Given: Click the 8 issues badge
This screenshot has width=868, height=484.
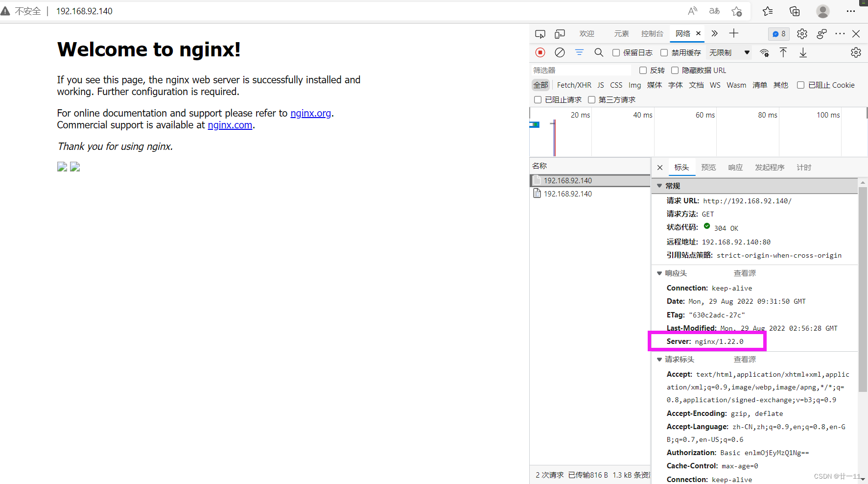Looking at the screenshot, I should click(779, 34).
